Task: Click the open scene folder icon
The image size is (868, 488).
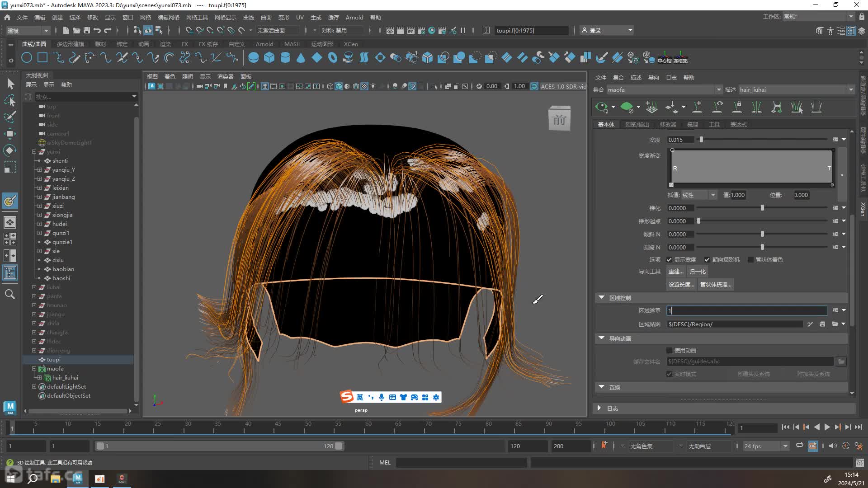Action: [76, 30]
